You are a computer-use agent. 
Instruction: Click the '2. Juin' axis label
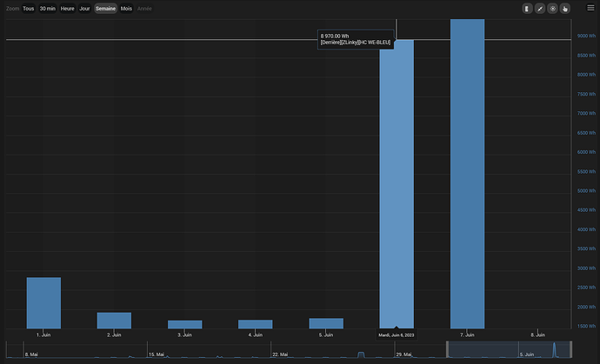[114, 335]
